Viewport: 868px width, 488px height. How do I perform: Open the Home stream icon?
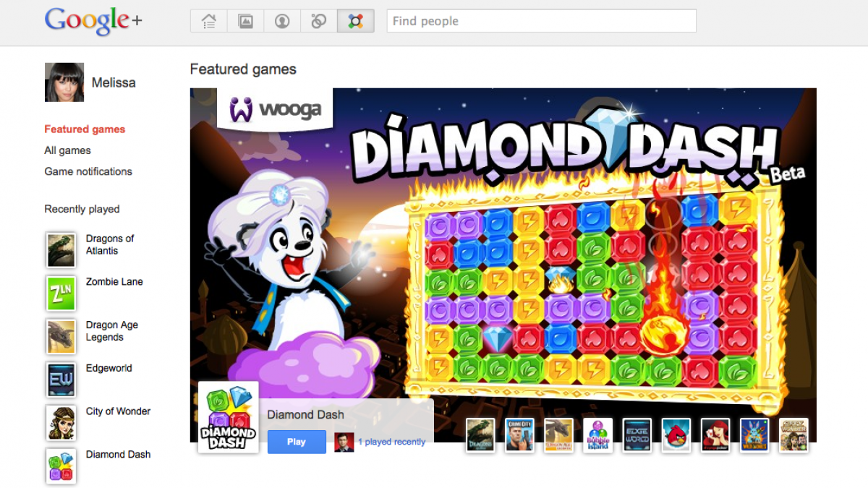point(209,21)
